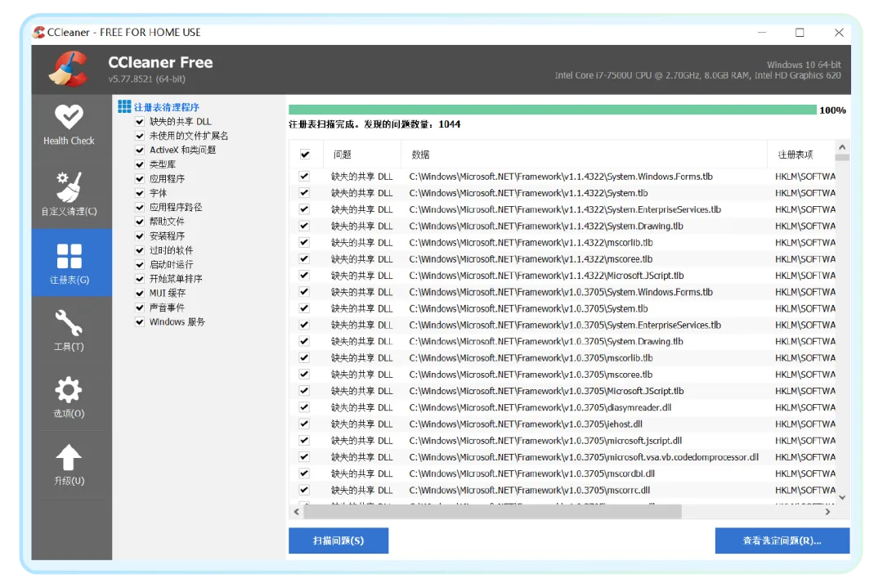883x588 pixels.
Task: Click the CCleaner logo in the header
Action: (69, 69)
